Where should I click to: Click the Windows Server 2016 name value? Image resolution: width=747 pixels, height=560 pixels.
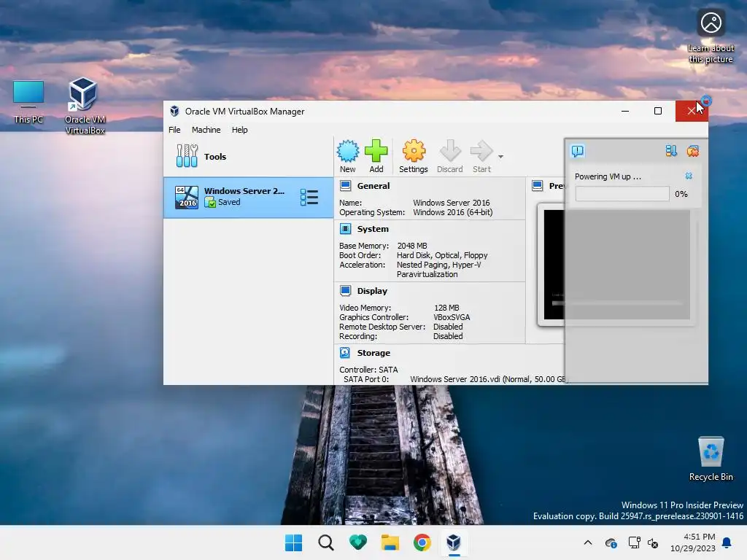(x=451, y=203)
